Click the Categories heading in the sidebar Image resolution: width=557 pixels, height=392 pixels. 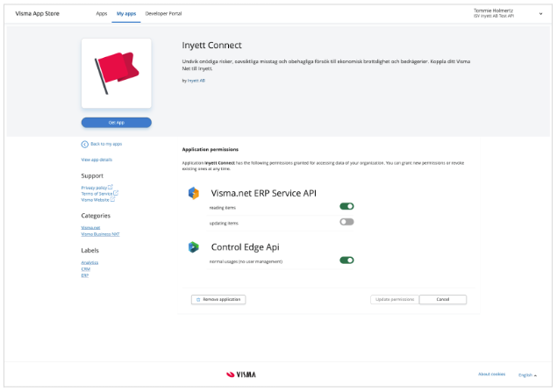96,216
